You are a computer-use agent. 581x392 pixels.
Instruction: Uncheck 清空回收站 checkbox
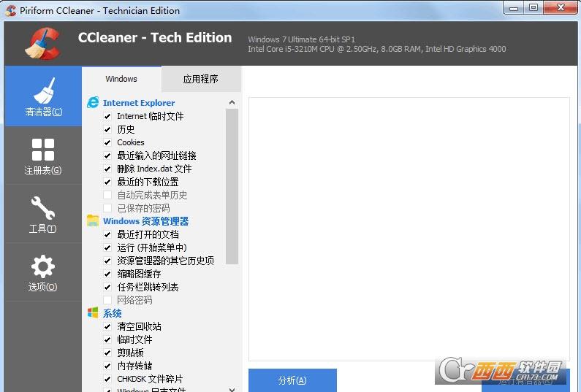[x=107, y=326]
